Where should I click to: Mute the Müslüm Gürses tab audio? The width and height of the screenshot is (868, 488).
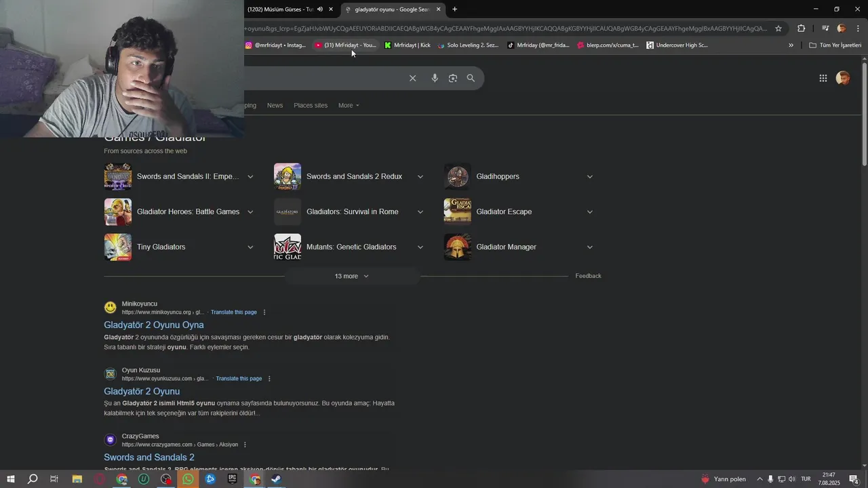tap(320, 9)
